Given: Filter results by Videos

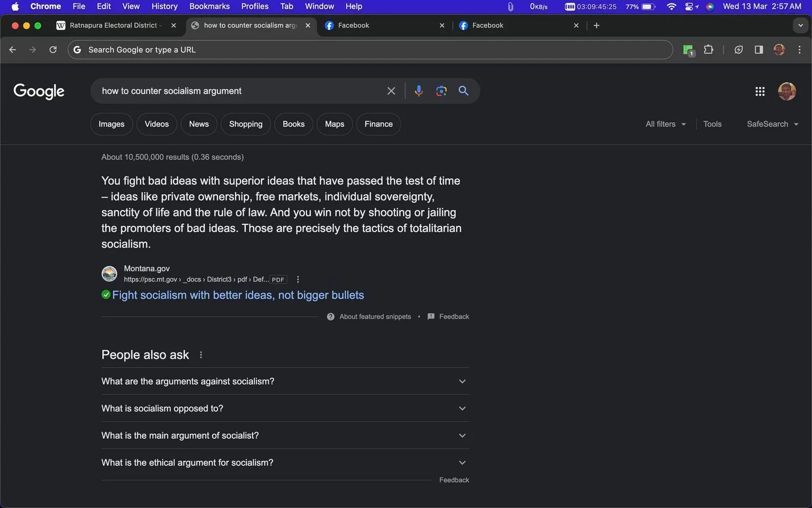Looking at the screenshot, I should coord(156,124).
